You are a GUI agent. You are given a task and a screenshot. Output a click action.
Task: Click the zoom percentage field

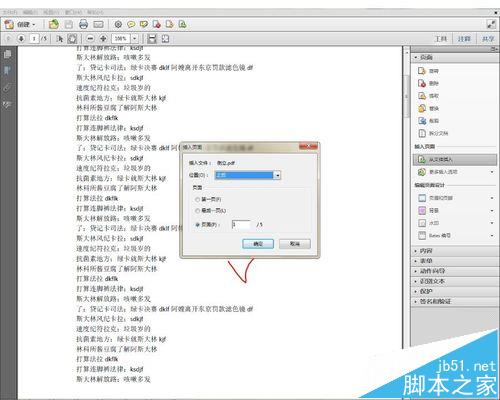(121, 39)
